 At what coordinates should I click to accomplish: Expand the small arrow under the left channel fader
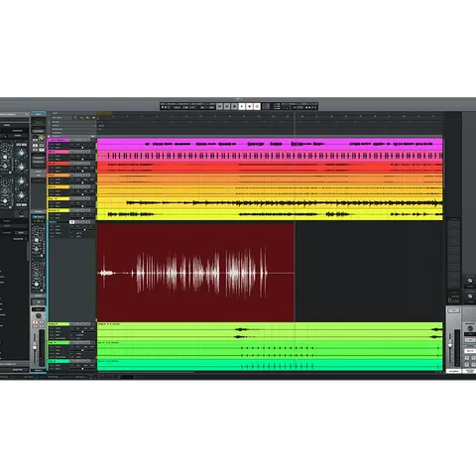pos(39,302)
